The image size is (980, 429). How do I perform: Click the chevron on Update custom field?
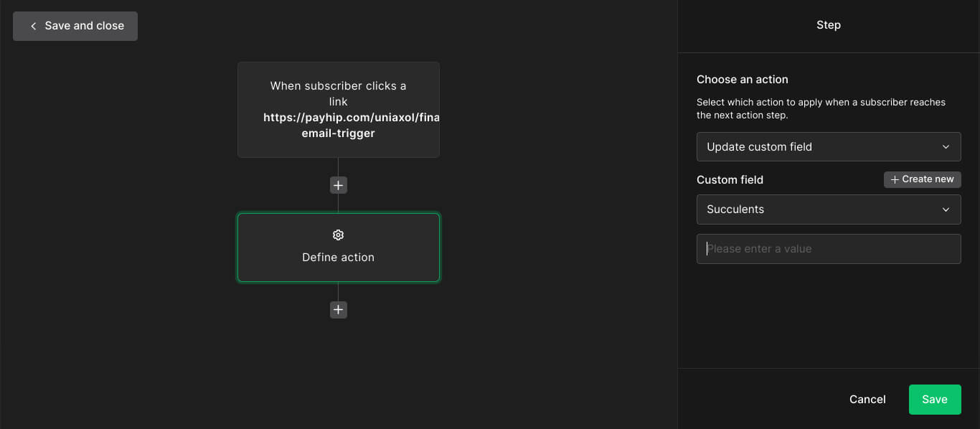point(946,147)
